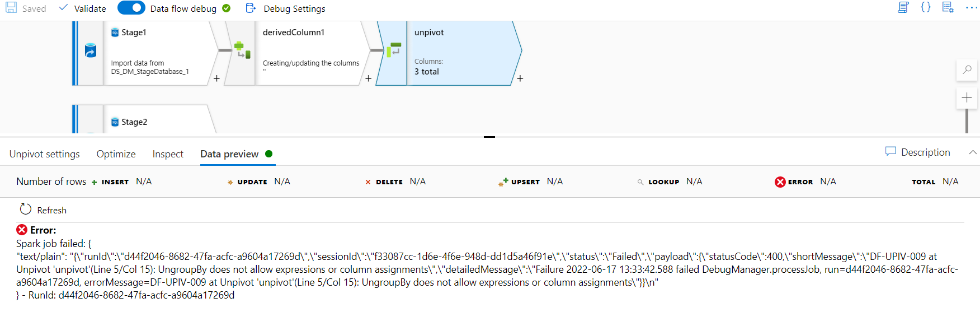This screenshot has height=326, width=980.
Task: Open the code braces JSON view
Action: 926,8
